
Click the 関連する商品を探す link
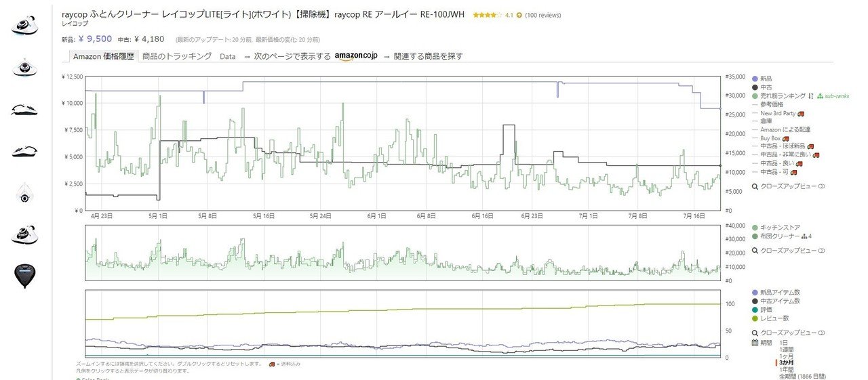pyautogui.click(x=429, y=56)
